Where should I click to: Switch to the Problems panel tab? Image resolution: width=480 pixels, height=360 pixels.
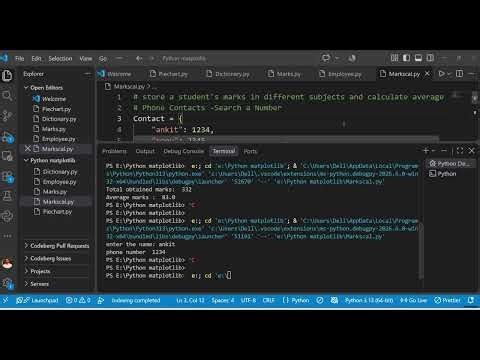114,151
